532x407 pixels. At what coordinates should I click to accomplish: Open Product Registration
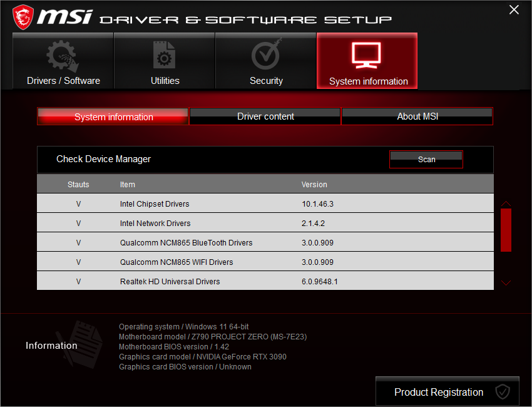tap(438, 391)
